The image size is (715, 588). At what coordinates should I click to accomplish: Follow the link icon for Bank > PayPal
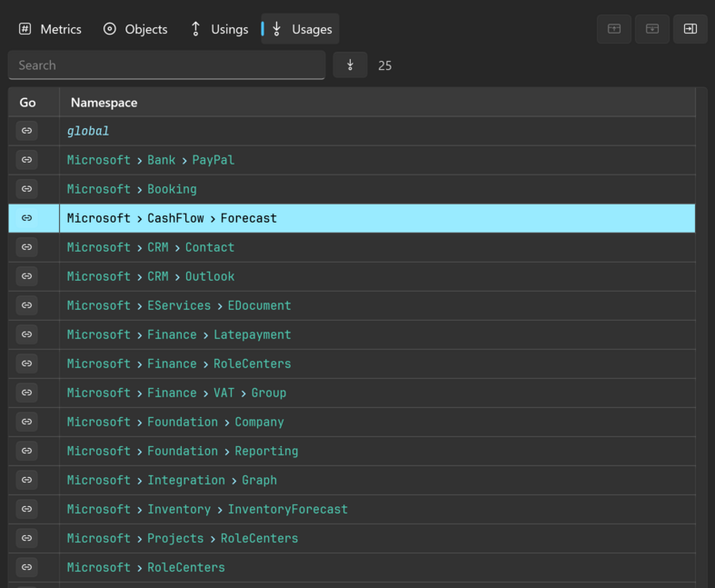[x=27, y=160]
